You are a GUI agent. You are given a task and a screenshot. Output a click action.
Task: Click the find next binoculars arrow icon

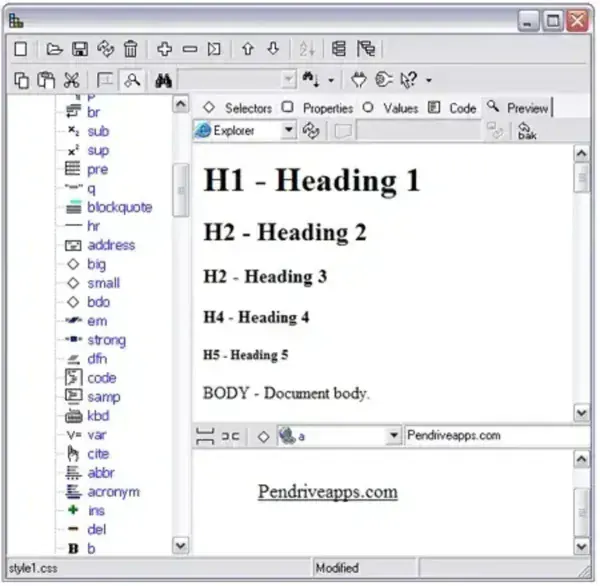pos(311,80)
